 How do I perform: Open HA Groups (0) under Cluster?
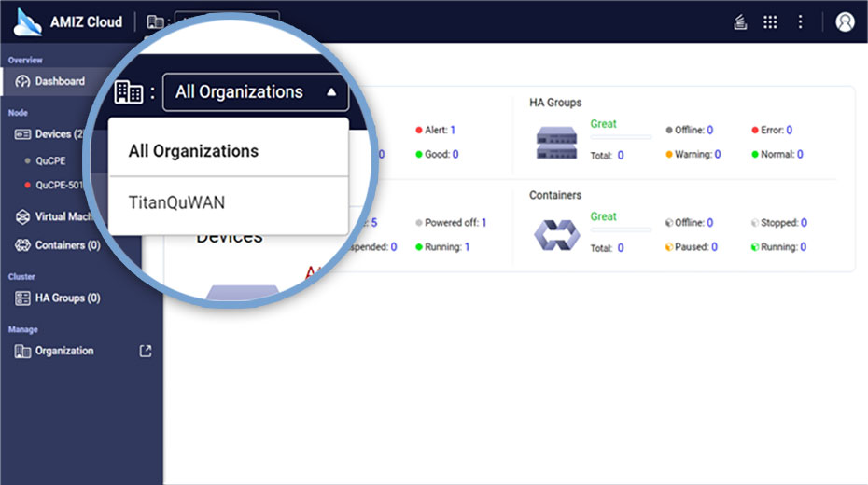pos(66,298)
